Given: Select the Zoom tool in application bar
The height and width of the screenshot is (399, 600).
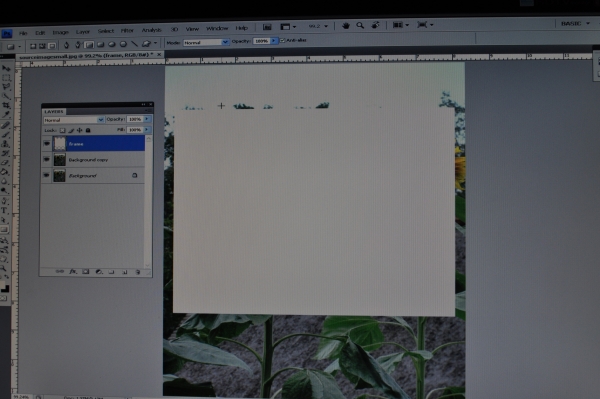Looking at the screenshot, I should click(360, 25).
